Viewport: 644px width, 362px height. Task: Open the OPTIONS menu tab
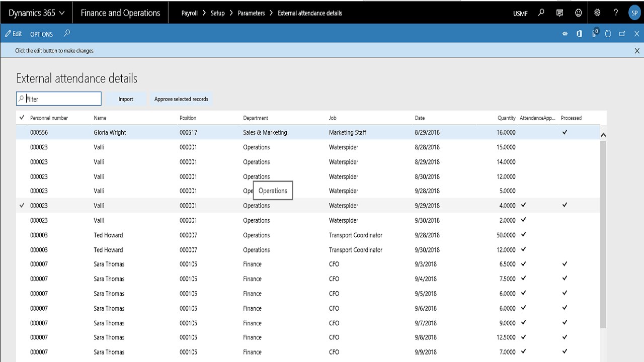coord(41,34)
